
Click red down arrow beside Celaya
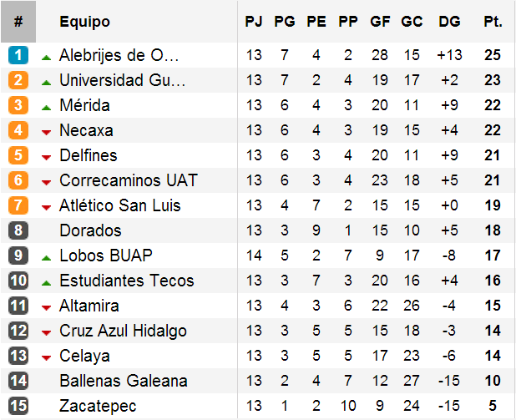pyautogui.click(x=46, y=357)
